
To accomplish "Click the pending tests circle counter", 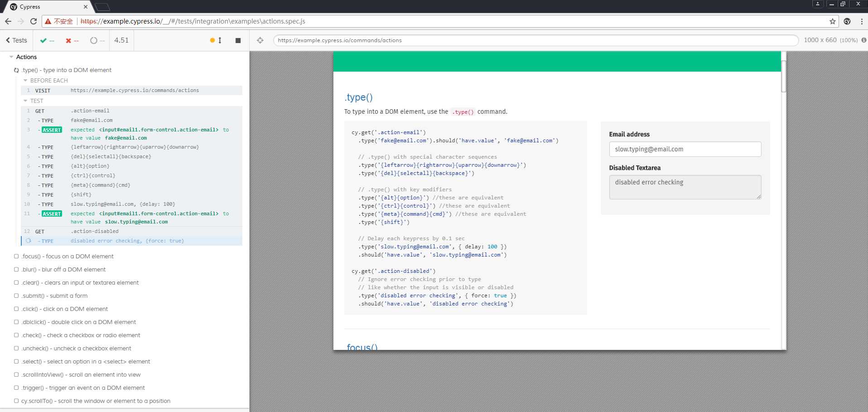I will click(x=97, y=40).
